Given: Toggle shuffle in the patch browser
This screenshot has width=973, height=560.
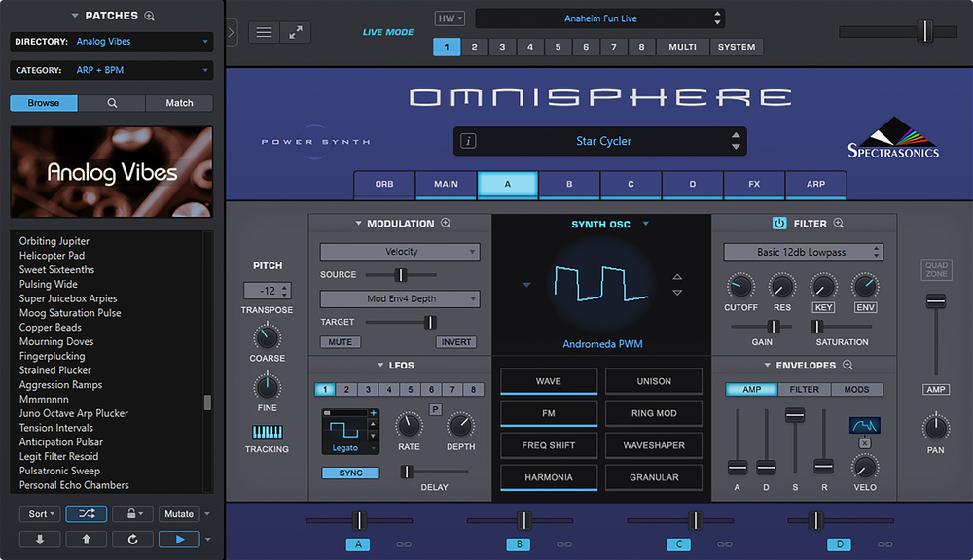Looking at the screenshot, I should click(x=86, y=514).
